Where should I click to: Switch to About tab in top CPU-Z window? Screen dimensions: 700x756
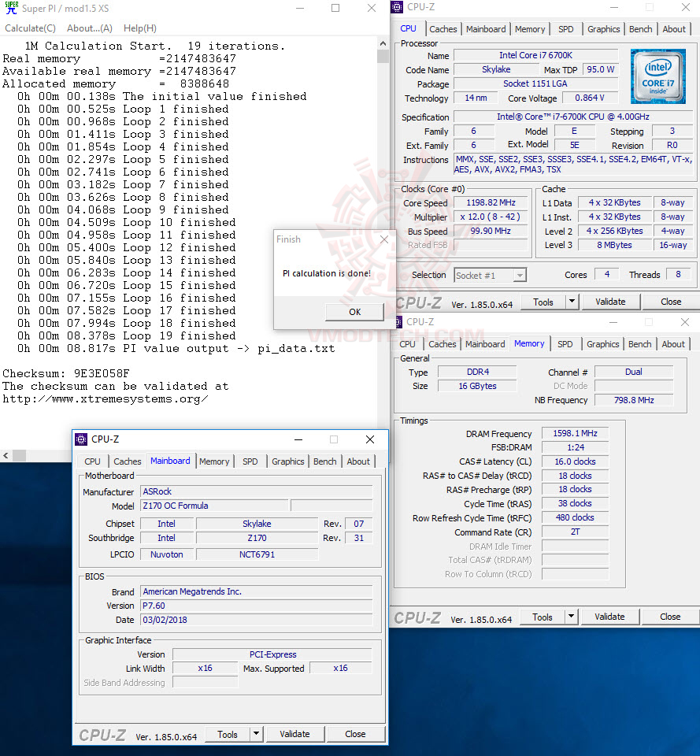674,29
